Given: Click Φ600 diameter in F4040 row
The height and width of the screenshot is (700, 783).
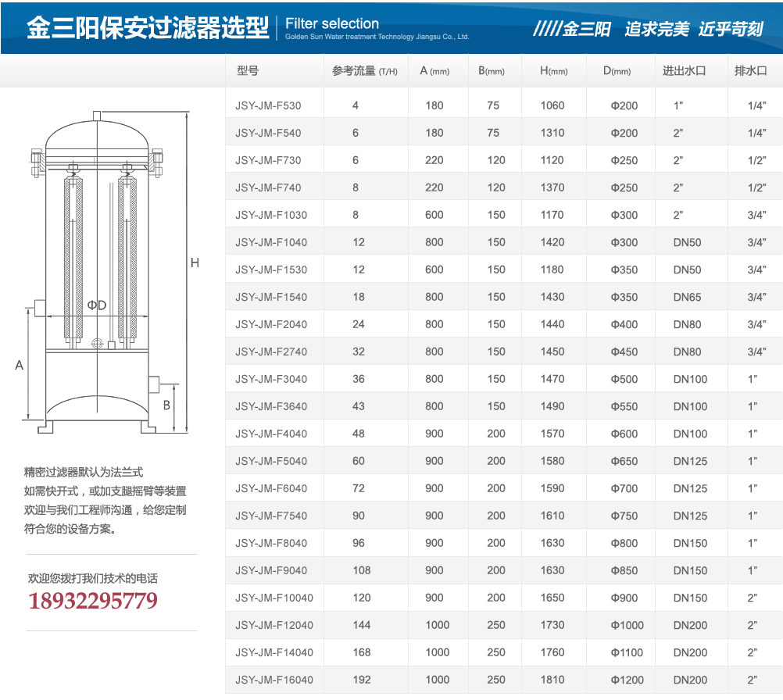Looking at the screenshot, I should 624,434.
